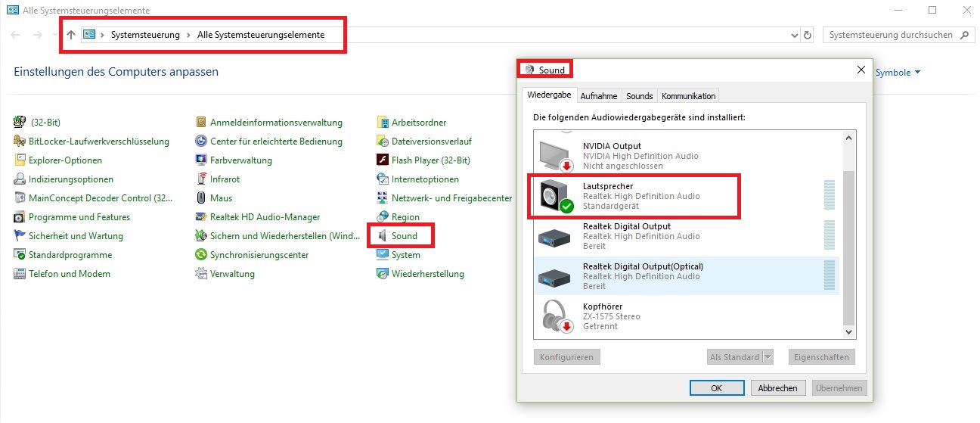The height and width of the screenshot is (423, 980).
Task: Switch to the Wiedergabe tab
Action: click(549, 95)
